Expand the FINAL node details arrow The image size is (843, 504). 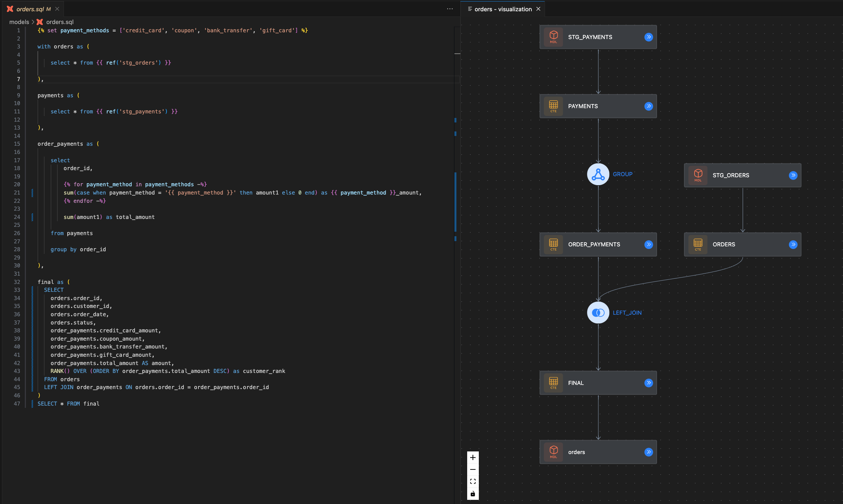pyautogui.click(x=648, y=383)
